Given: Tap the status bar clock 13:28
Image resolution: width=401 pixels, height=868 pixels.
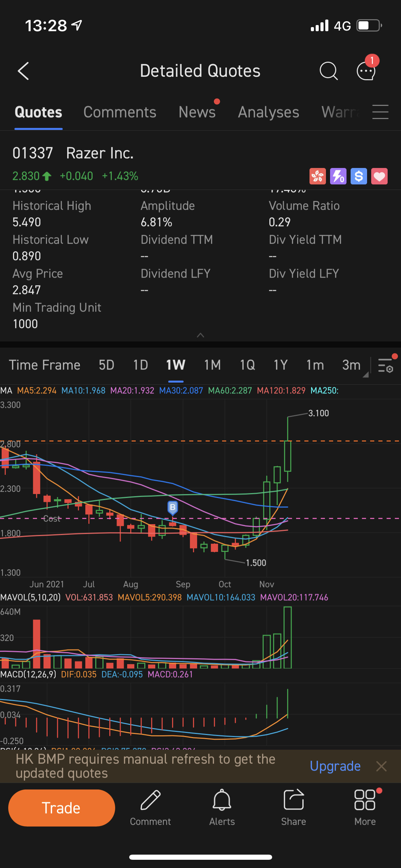Looking at the screenshot, I should tap(46, 26).
